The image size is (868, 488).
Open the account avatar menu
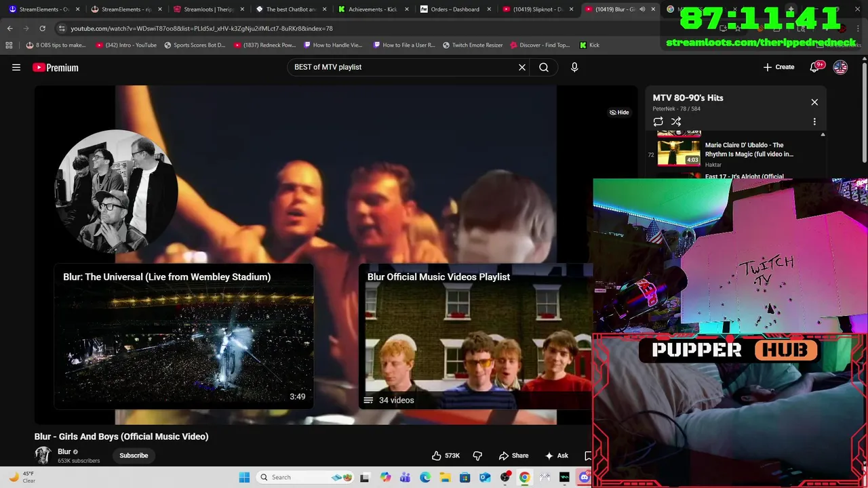840,67
